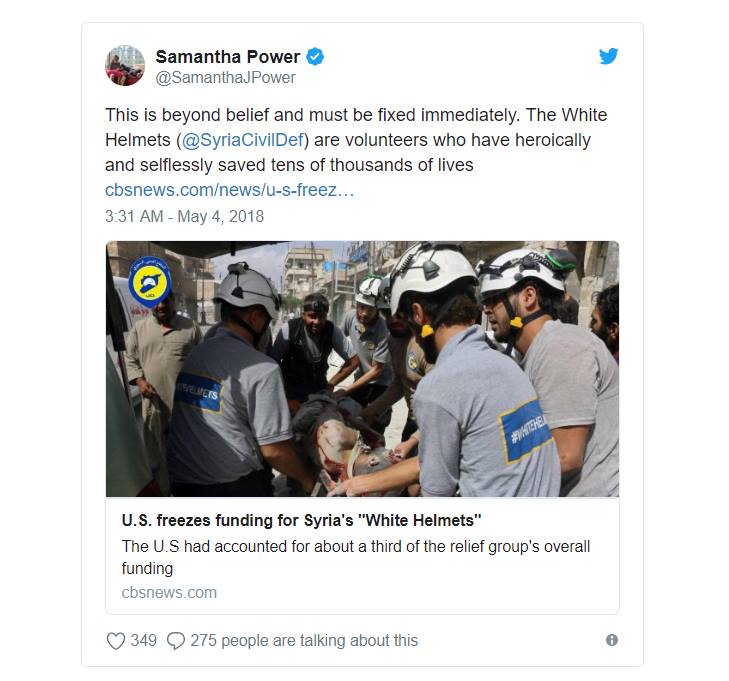The height and width of the screenshot is (681, 729).
Task: Click the #WHITEHELMETS shirt patch in photo
Action: click(525, 431)
